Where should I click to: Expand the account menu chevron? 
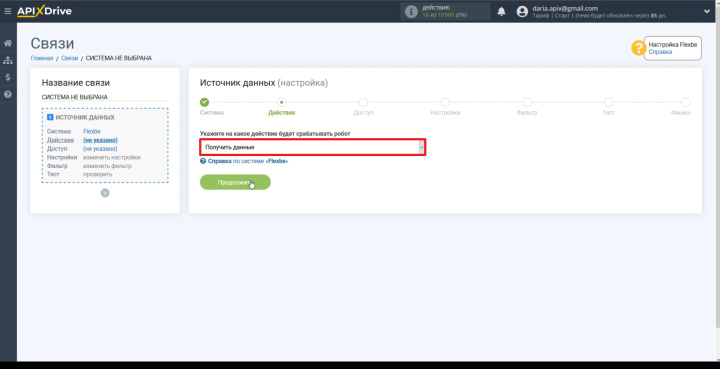(707, 11)
